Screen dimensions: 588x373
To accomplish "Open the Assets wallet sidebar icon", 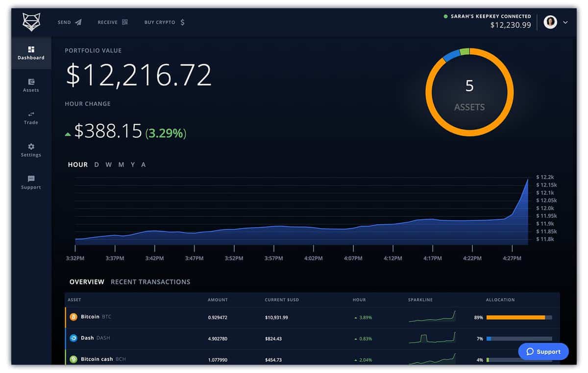I will (31, 82).
